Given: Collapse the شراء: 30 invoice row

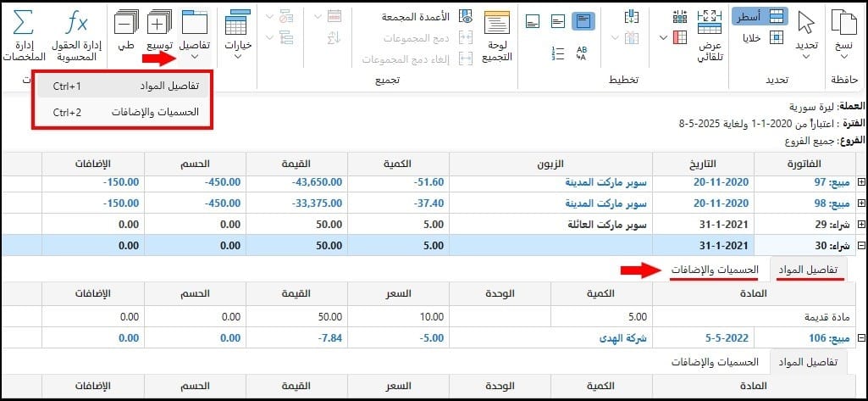Looking at the screenshot, I should click(861, 245).
